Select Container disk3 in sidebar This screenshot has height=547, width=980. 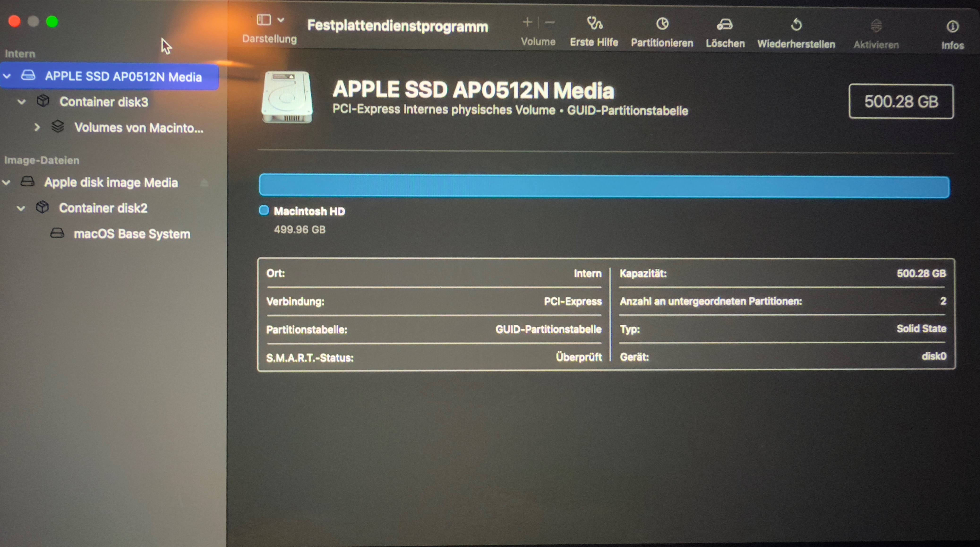(103, 102)
